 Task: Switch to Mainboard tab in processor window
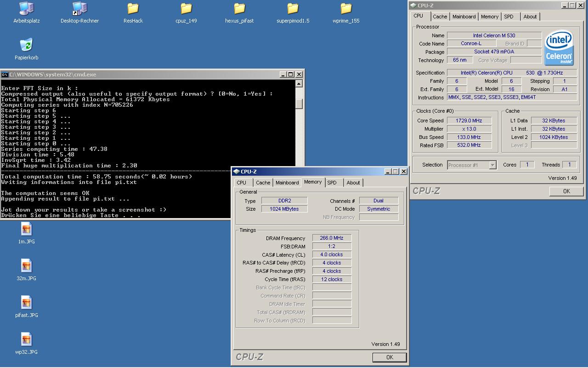tap(464, 17)
